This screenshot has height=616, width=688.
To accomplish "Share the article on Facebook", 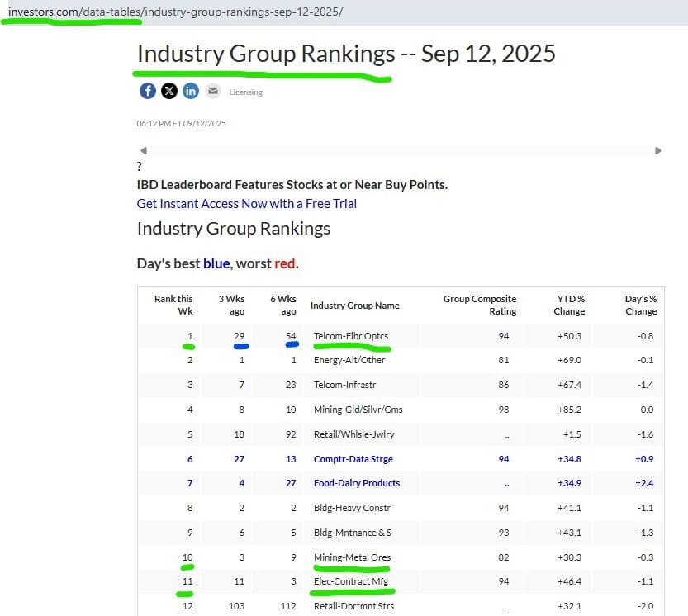I will point(147,91).
